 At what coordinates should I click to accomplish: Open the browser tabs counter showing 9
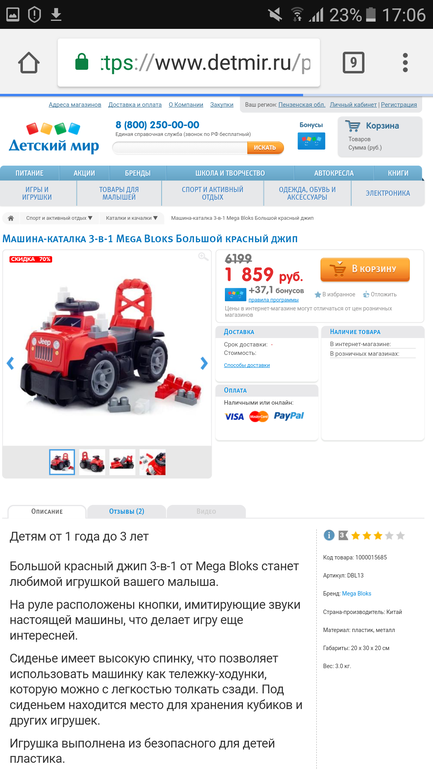353,62
